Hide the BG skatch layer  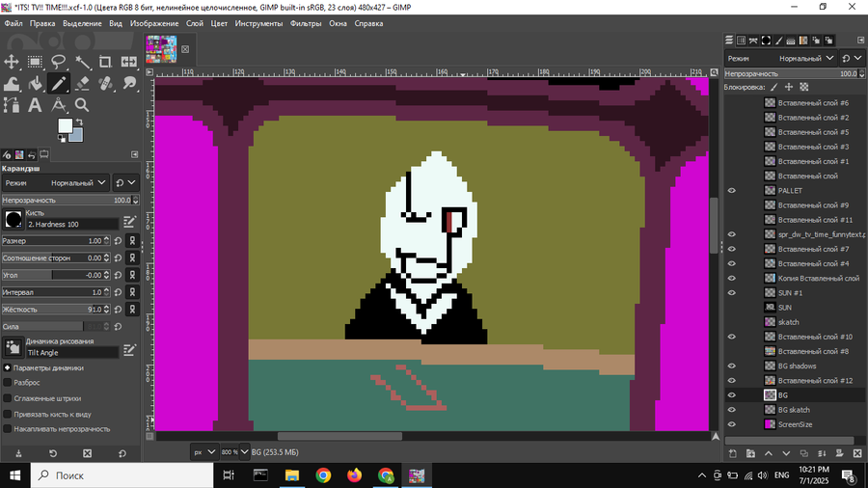[x=732, y=410]
